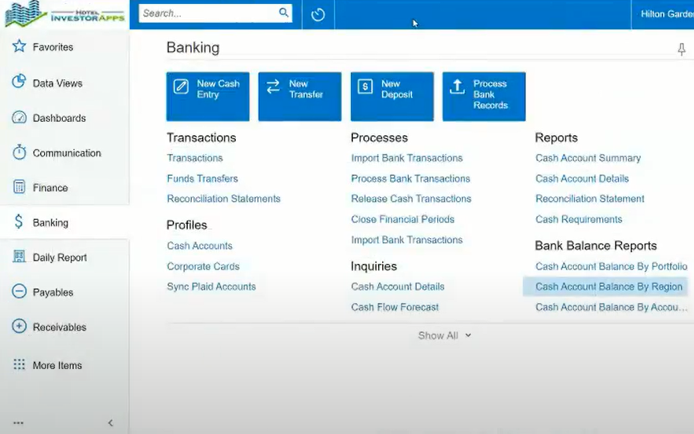Pin the Banking menu panel
This screenshot has height=434, width=694.
click(x=682, y=49)
